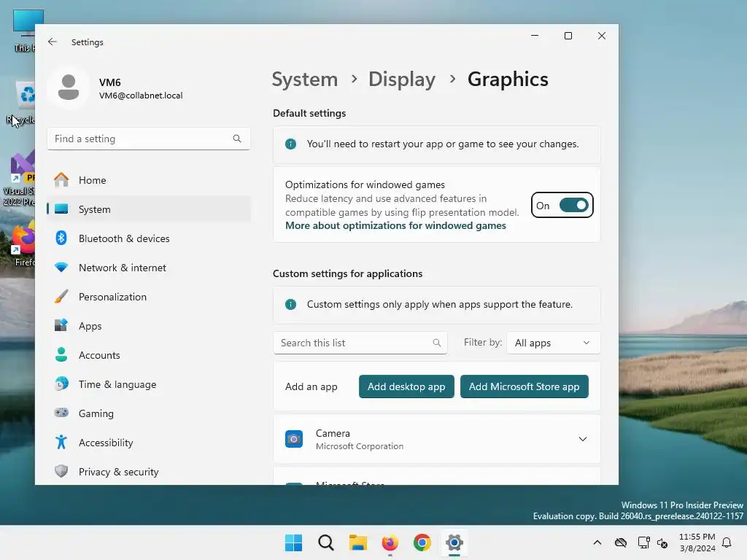Click the Camera app icon

(x=294, y=439)
